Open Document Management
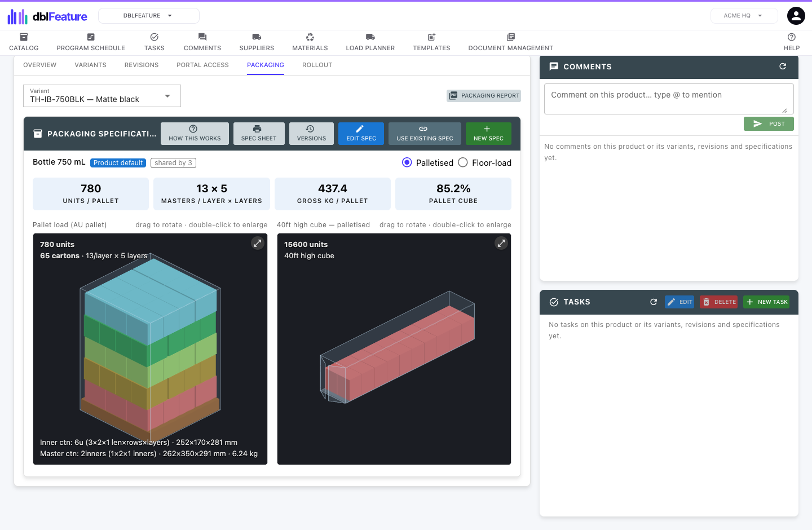The width and height of the screenshot is (812, 530). (x=511, y=42)
